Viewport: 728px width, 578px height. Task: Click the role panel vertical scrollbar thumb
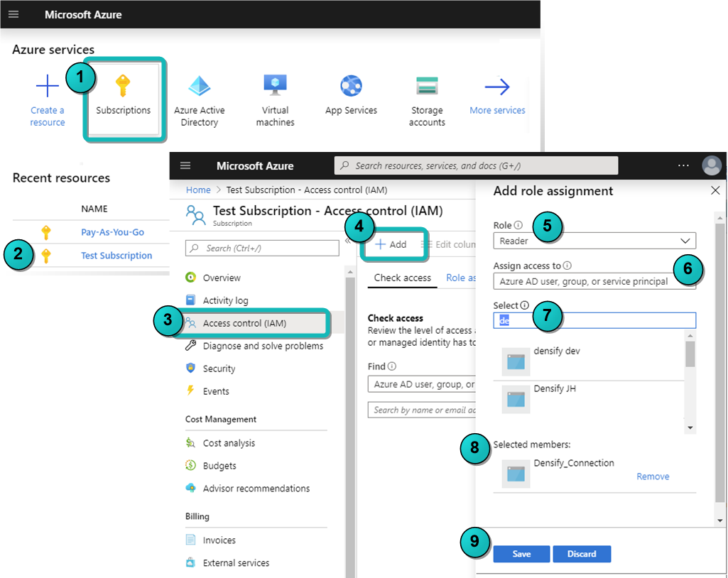tap(719, 363)
